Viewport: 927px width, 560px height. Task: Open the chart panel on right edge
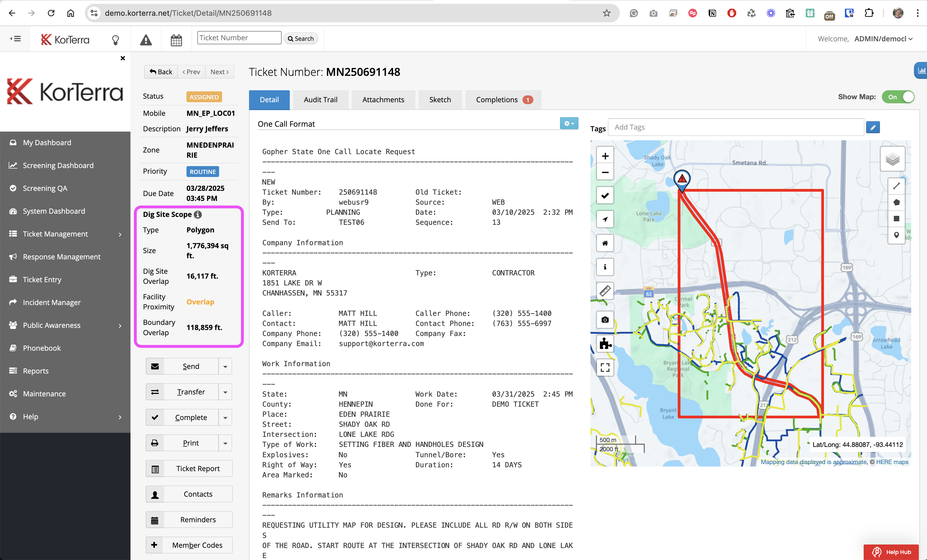coord(921,70)
